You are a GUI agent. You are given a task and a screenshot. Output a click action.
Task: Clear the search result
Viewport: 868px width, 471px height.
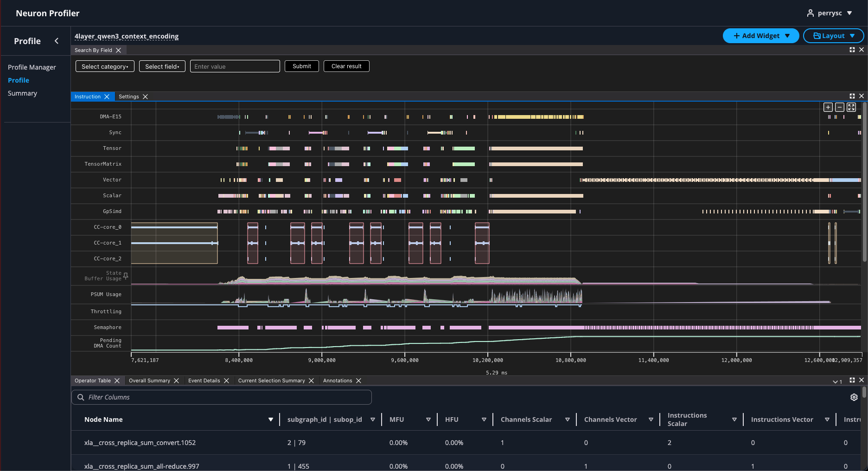tap(346, 66)
